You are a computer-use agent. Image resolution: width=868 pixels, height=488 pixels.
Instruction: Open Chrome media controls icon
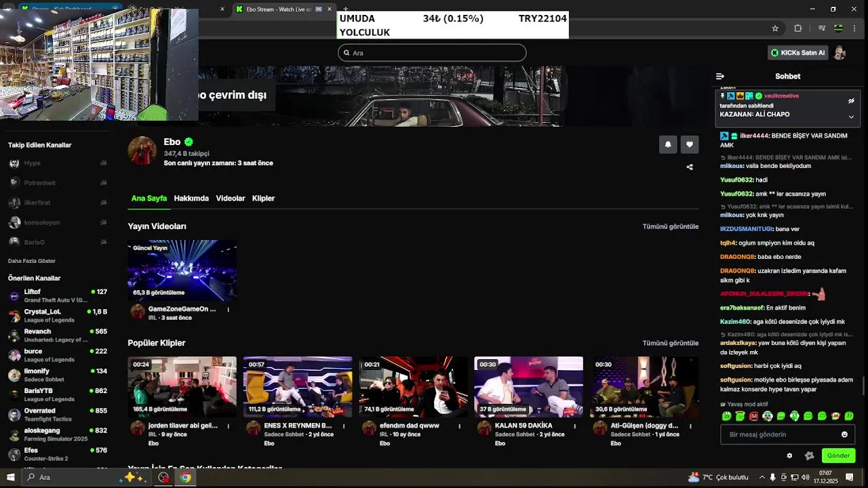[x=822, y=28]
